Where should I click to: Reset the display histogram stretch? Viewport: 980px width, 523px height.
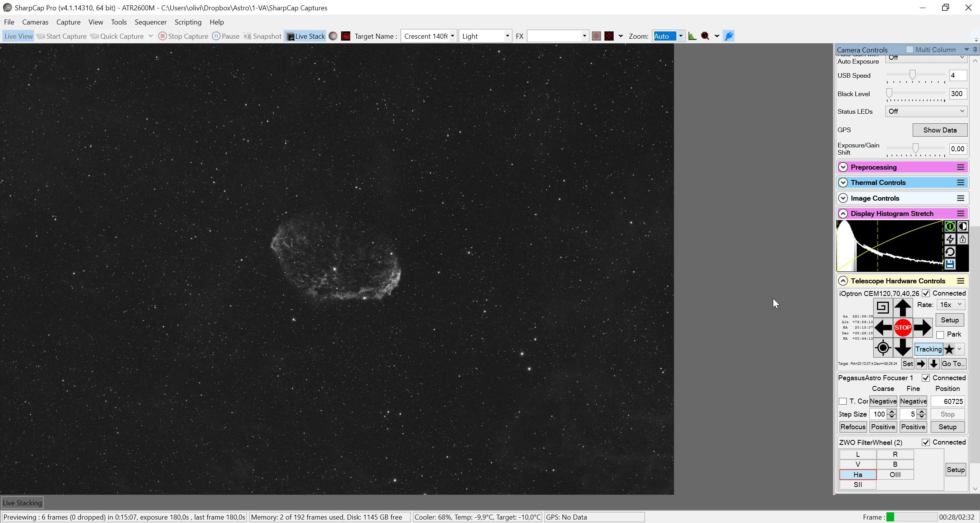pyautogui.click(x=950, y=252)
